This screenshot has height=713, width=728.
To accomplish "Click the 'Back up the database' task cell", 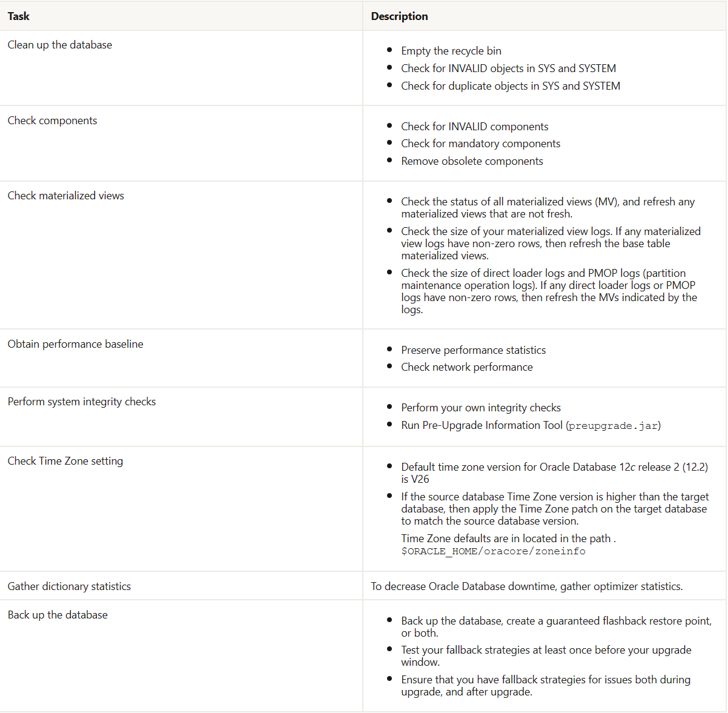I will [x=58, y=615].
